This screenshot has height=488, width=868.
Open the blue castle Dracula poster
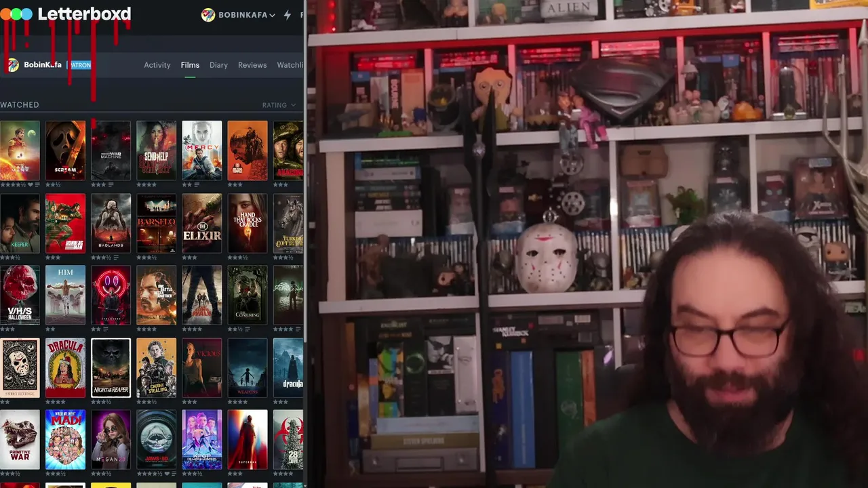coord(288,368)
